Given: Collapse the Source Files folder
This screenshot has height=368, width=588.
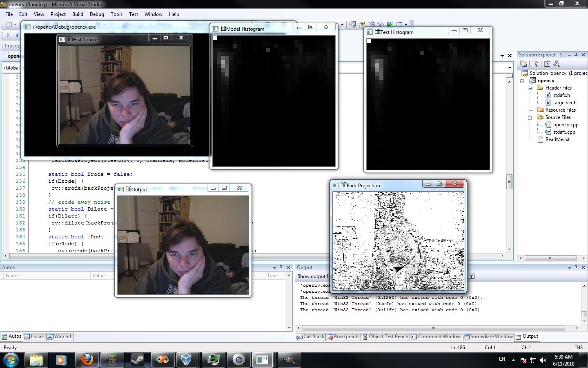Looking at the screenshot, I should [530, 117].
